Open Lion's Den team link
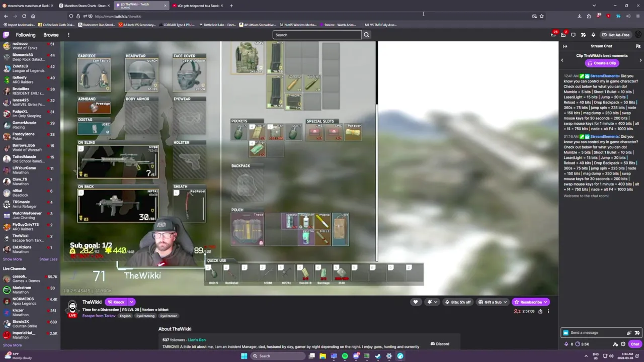The image size is (644, 362). click(x=197, y=340)
